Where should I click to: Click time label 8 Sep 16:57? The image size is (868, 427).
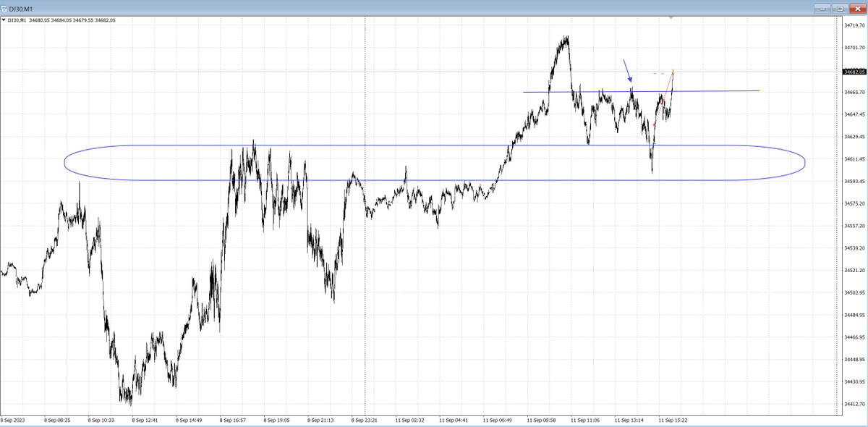coord(233,419)
